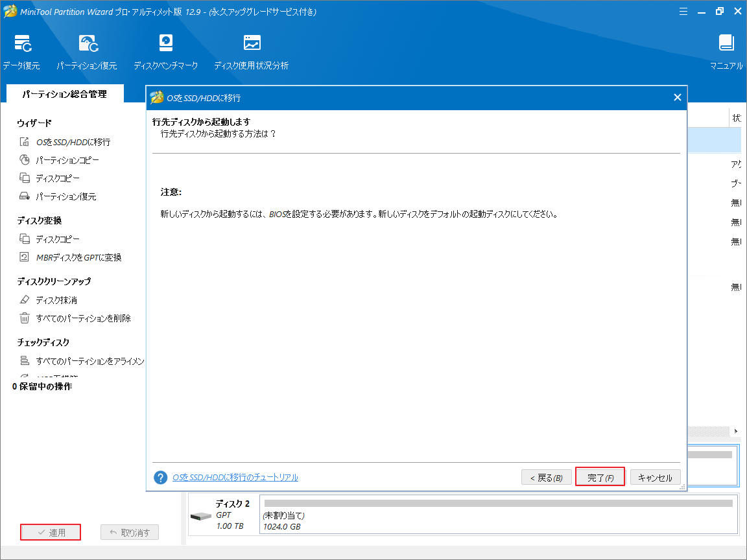This screenshot has width=747, height=560.
Task: Click ディスク 2 GPT 1.00 TB label
Action: (232, 515)
